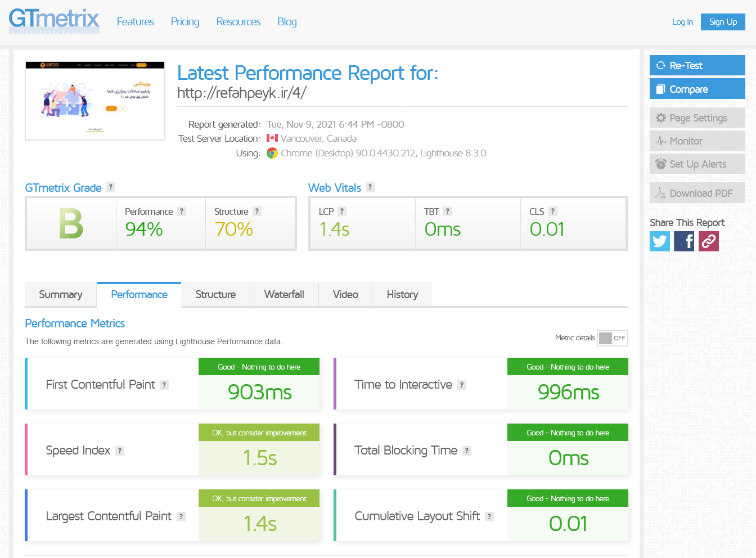Click help icon beside Cumulative Layout Shift metric
The width and height of the screenshot is (756, 558).
click(x=489, y=517)
